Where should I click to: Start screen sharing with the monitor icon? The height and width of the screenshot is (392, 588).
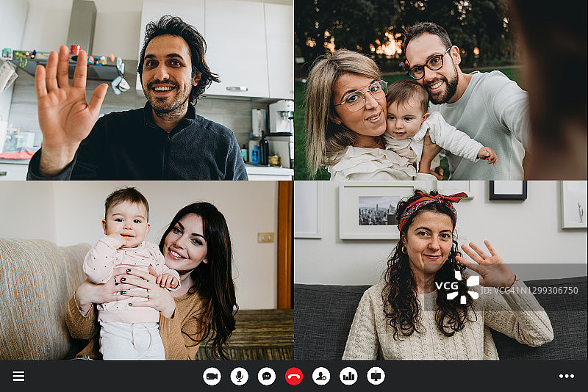tap(376, 377)
